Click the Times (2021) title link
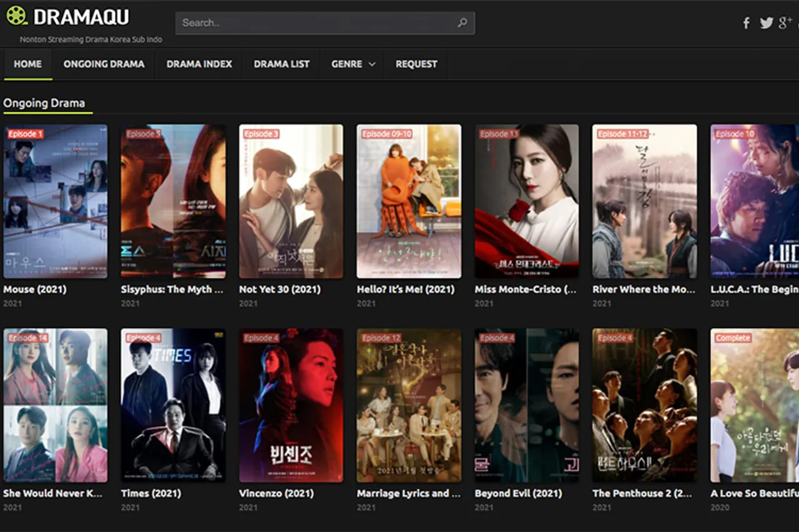The height and width of the screenshot is (532, 799). [151, 493]
